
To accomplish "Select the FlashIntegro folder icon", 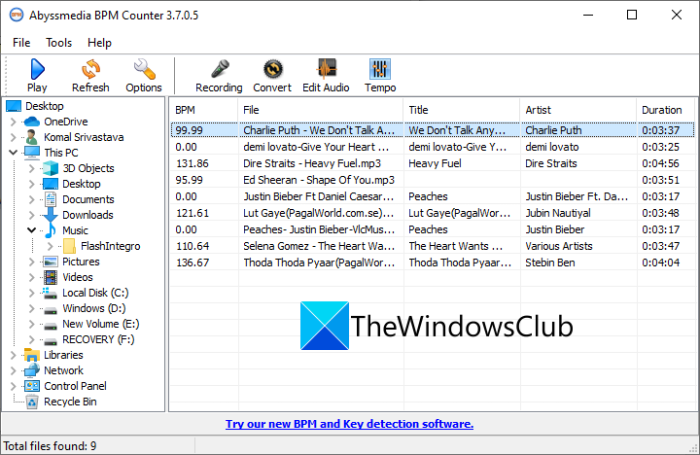I will click(x=69, y=246).
